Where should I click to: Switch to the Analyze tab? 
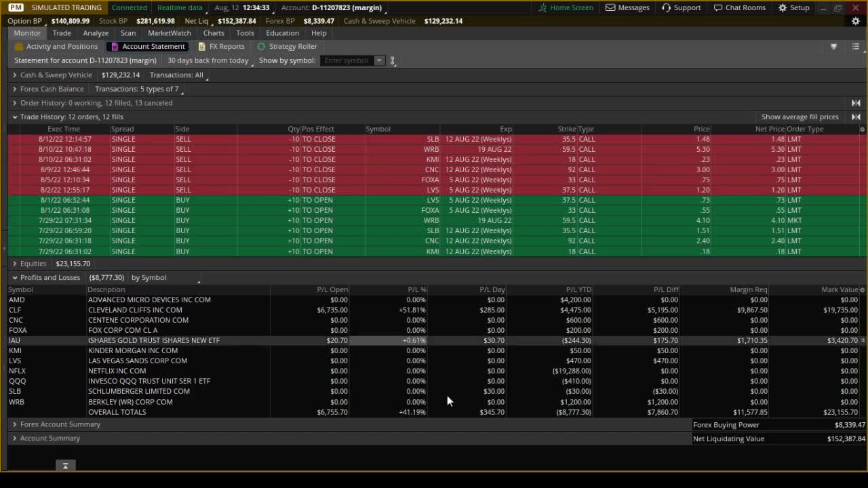(96, 33)
